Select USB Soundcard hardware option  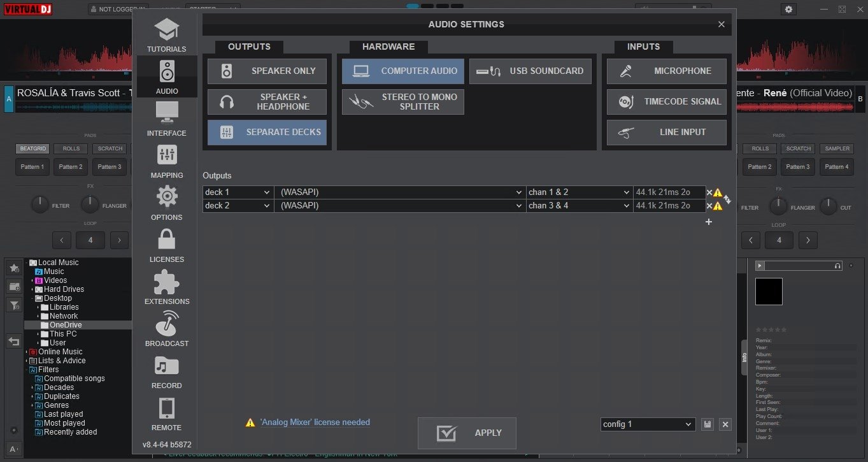pos(530,71)
